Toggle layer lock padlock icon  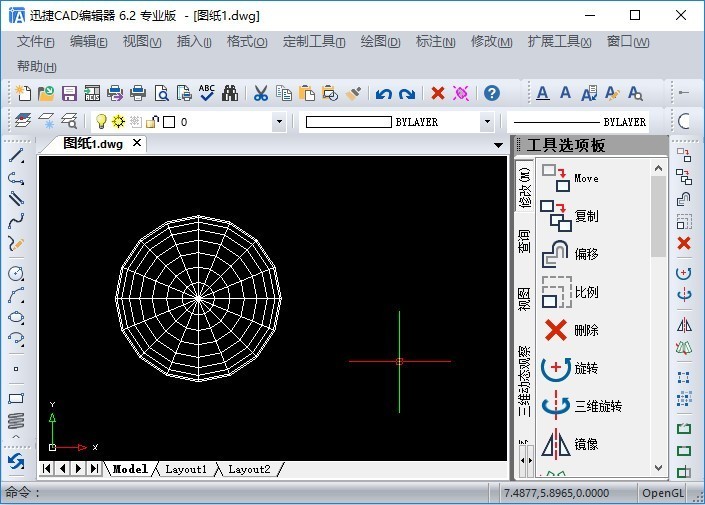152,121
